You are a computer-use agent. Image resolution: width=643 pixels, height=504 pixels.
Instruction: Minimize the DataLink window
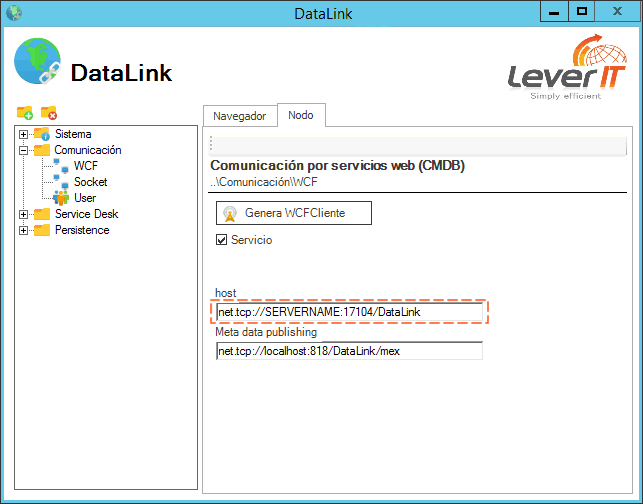click(554, 12)
